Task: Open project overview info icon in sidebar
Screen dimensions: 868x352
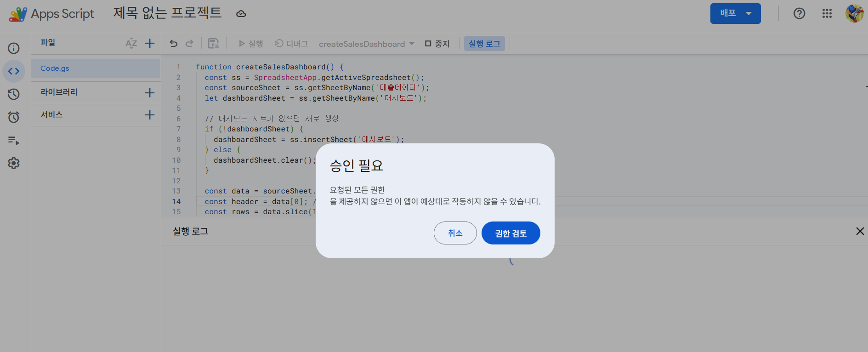Action: 14,48
